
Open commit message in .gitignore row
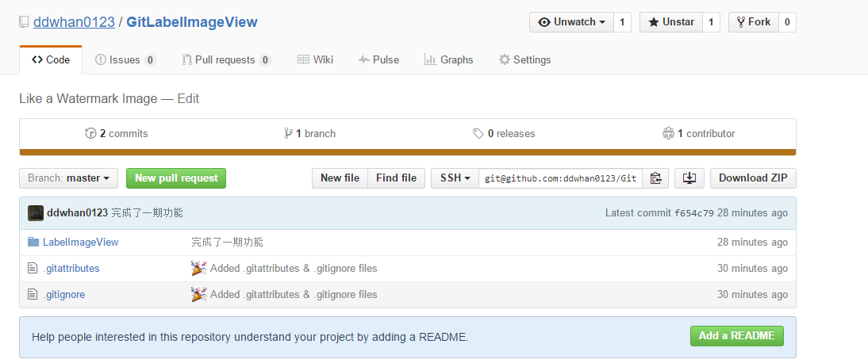294,294
